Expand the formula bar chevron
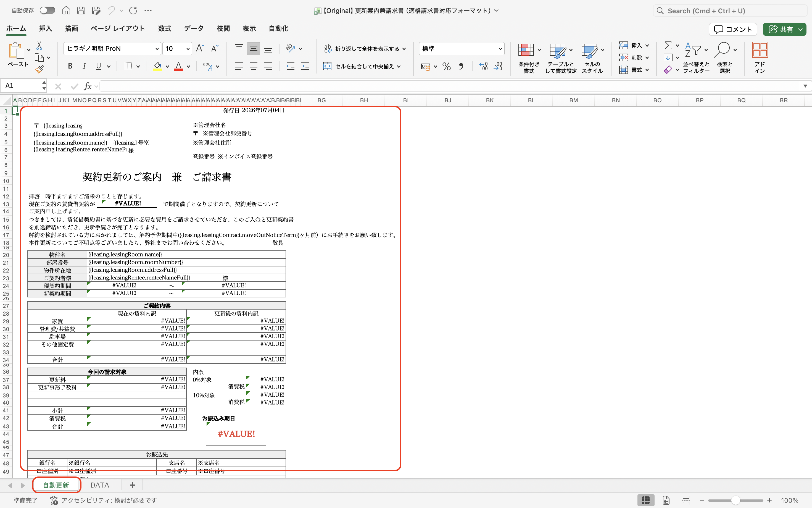The width and height of the screenshot is (812, 508). click(x=805, y=86)
